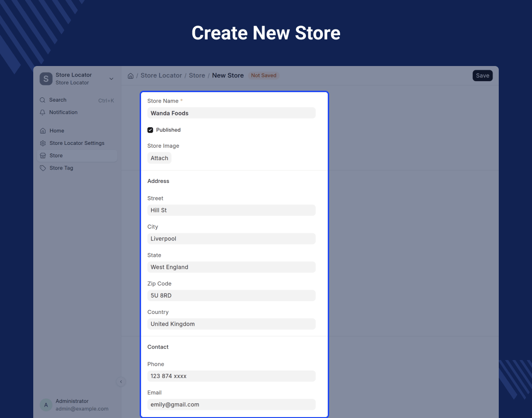Open Home in the sidebar
The image size is (532, 418).
[77, 131]
